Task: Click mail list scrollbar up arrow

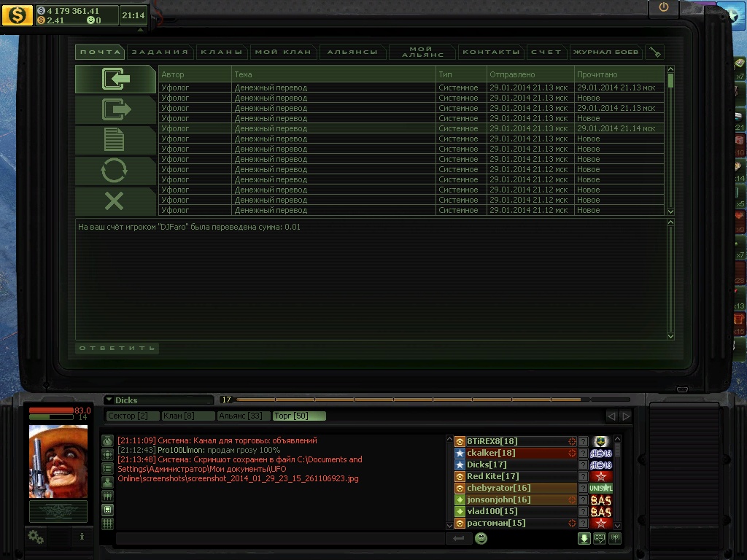Action: 671,69
